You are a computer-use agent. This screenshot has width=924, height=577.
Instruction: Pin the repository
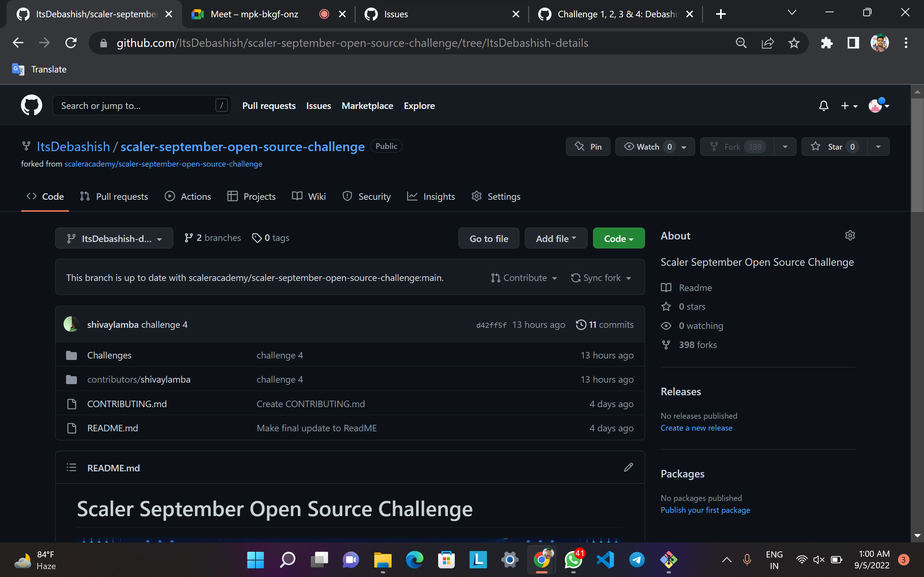tap(588, 146)
